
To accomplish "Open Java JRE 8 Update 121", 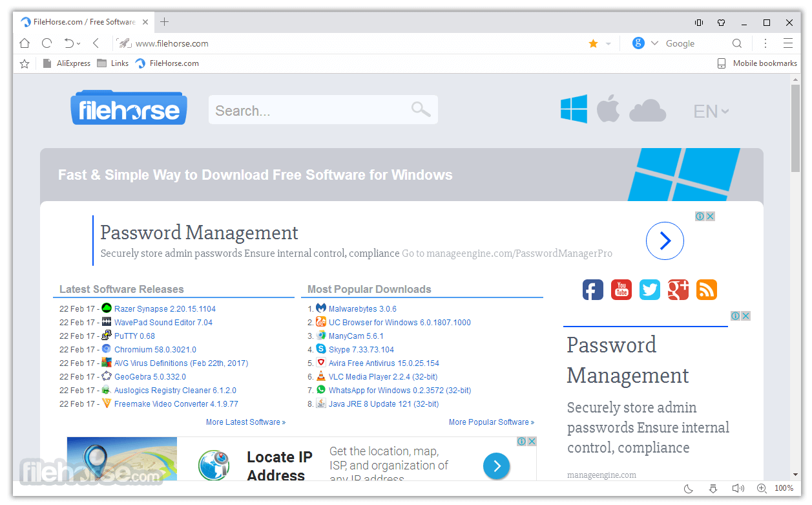I will click(384, 404).
